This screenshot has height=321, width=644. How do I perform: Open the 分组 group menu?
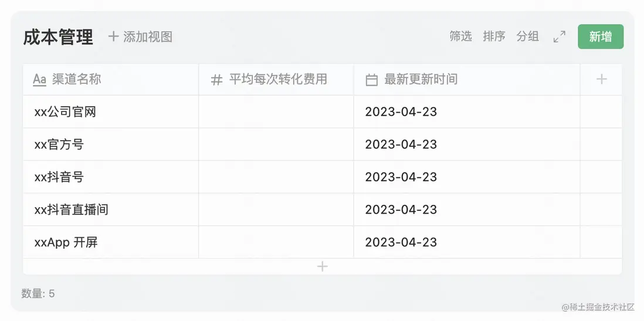(x=527, y=36)
